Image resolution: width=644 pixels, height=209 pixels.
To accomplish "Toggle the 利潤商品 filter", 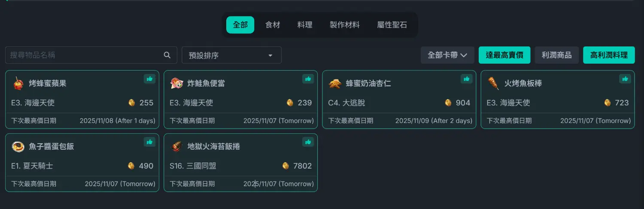I will pos(556,55).
